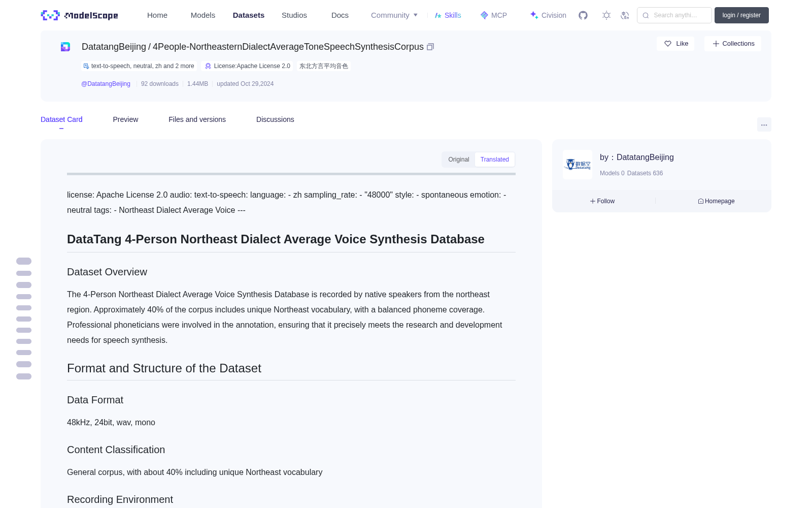Expand the Community dropdown

point(394,15)
